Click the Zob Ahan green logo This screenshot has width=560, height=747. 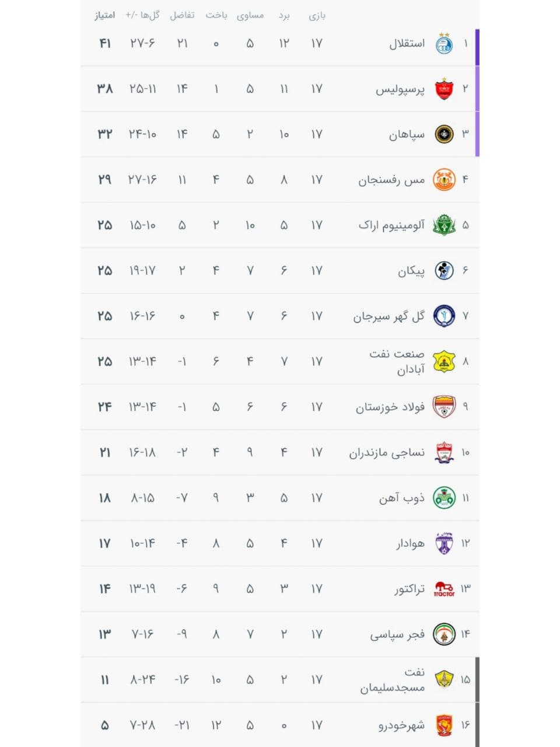click(444, 498)
